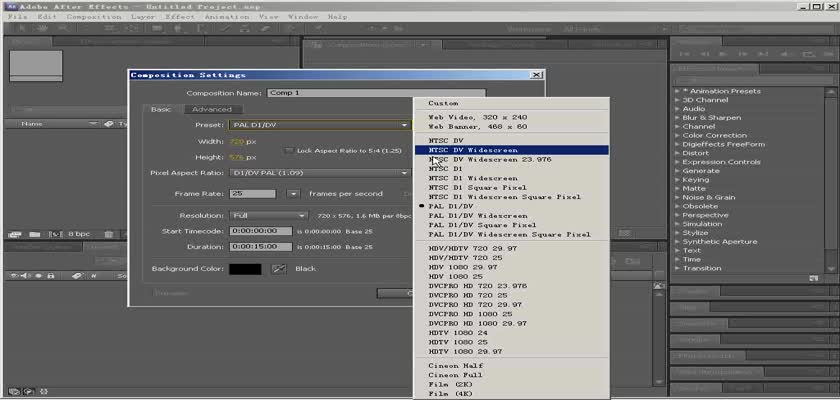
Task: Toggle audio button in Time Controls
Action: [x=784, y=54]
